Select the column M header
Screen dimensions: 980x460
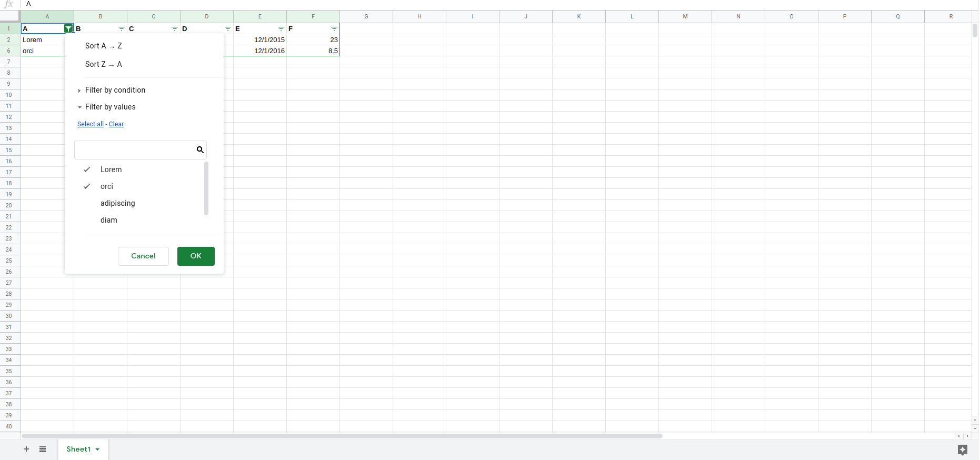[685, 16]
